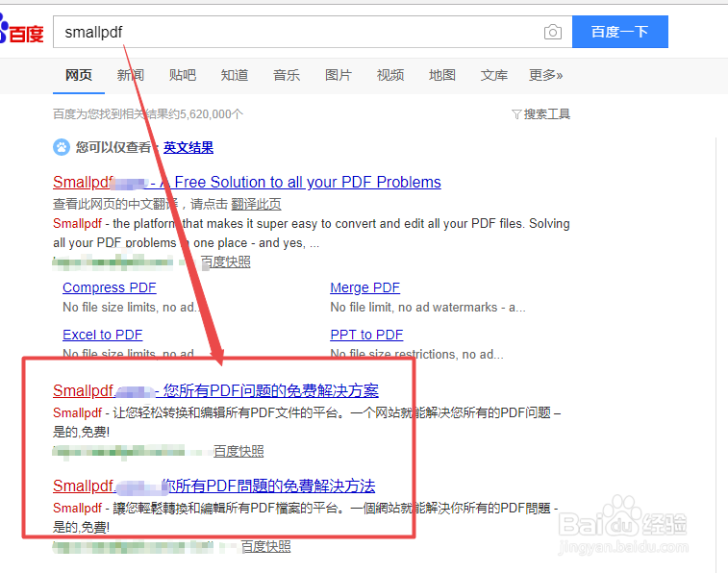The height and width of the screenshot is (573, 728).
Task: Expand the 更多» menu
Action: [x=546, y=75]
